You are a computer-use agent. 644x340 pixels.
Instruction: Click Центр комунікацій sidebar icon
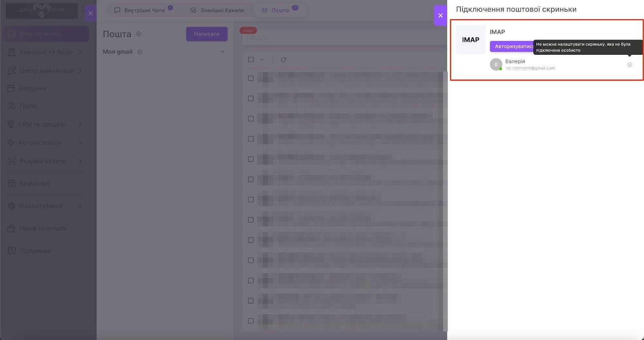tap(12, 70)
